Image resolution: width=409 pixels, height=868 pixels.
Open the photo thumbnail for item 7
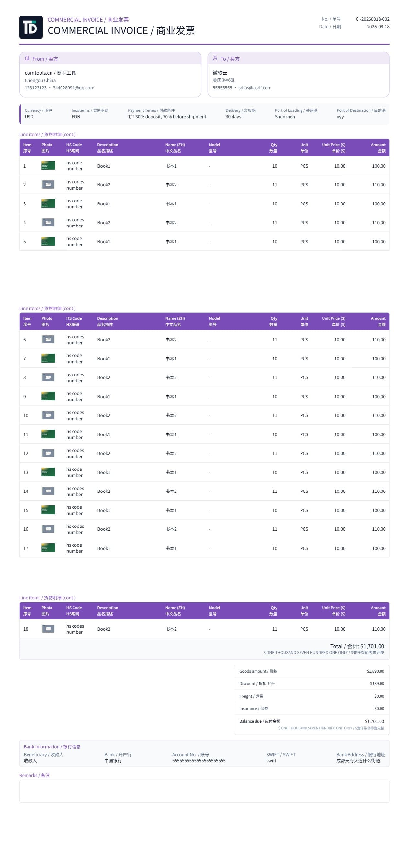click(x=48, y=358)
